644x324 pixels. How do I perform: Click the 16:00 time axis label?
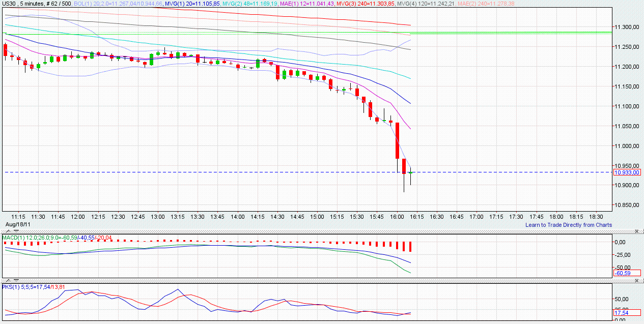[x=397, y=217]
